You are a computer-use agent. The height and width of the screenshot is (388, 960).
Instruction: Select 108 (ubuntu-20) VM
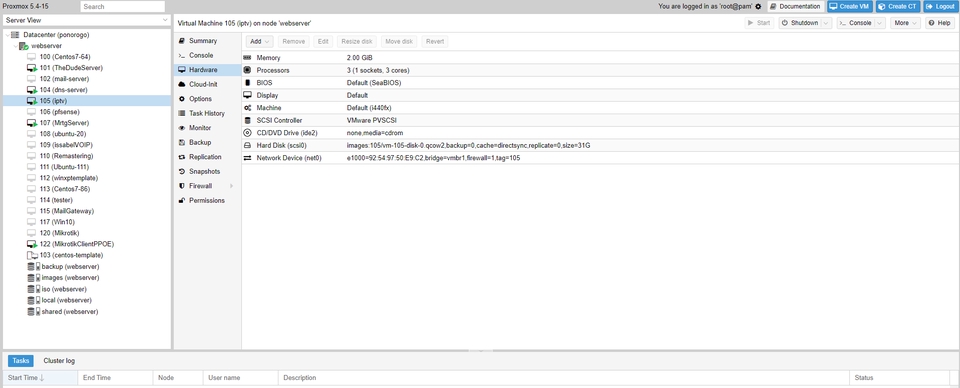coord(62,134)
